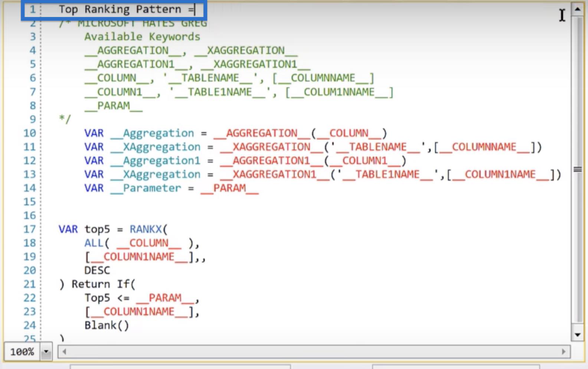588x369 pixels.
Task: Open the 100% zoom level dropdown
Action: 46,352
